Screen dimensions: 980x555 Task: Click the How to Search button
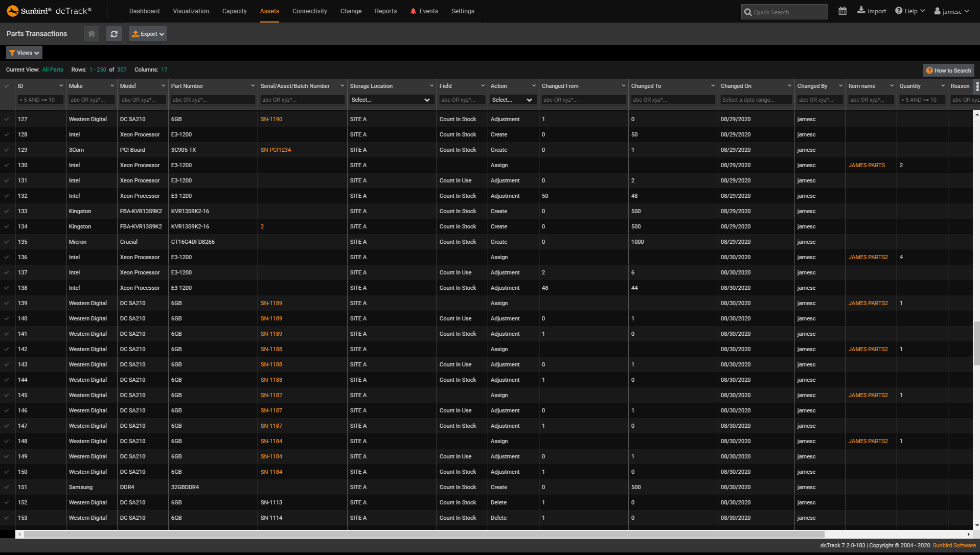[948, 70]
